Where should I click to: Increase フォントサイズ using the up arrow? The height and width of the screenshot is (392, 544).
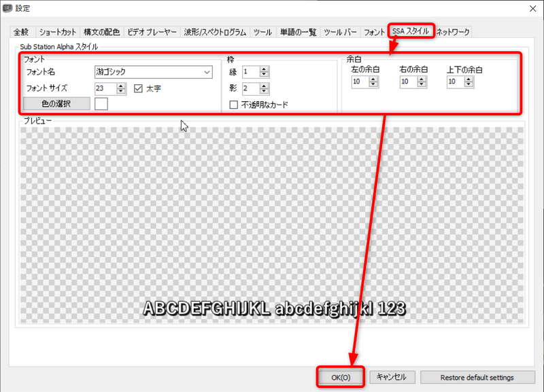[121, 85]
